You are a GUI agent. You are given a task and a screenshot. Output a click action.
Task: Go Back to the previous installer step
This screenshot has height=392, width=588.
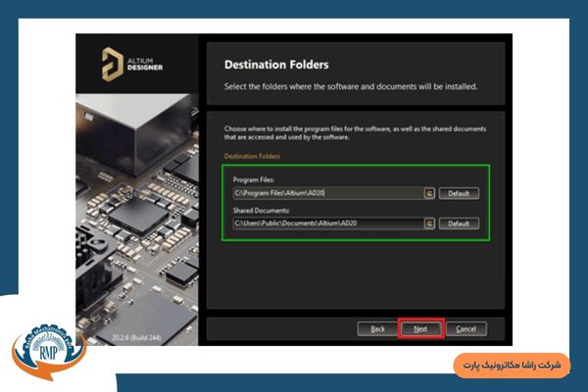point(377,328)
